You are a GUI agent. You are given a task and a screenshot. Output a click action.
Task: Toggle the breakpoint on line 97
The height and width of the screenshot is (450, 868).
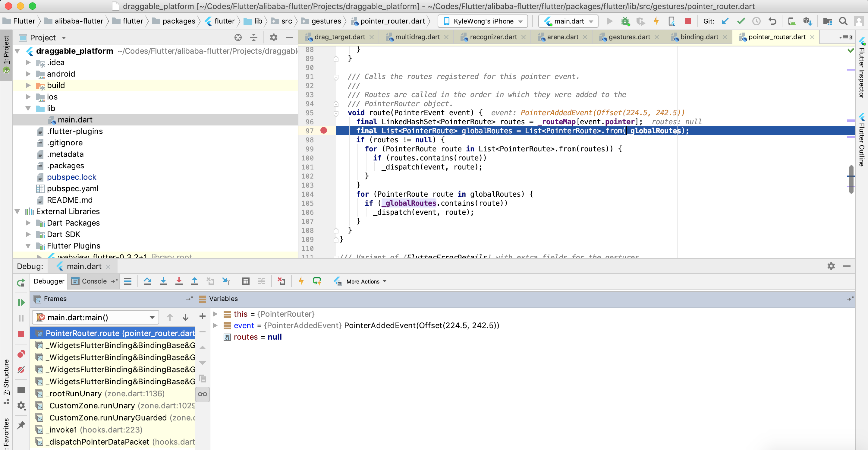324,131
